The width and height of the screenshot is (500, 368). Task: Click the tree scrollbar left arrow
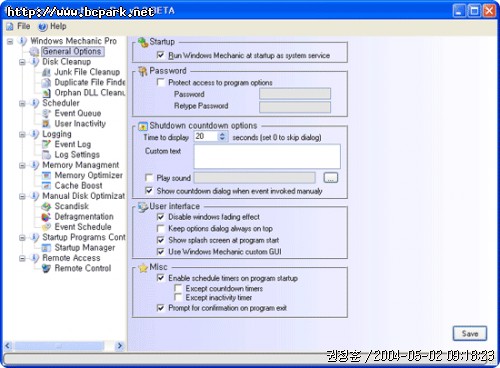tap(8, 346)
